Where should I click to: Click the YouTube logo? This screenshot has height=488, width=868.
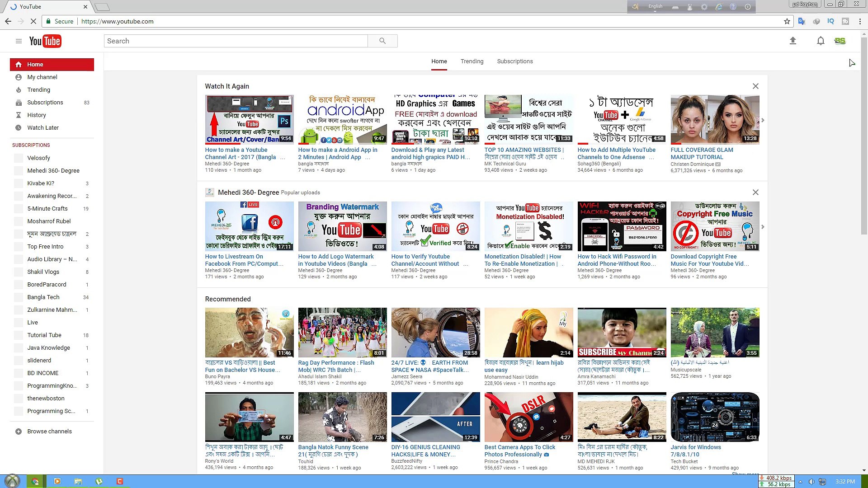point(45,41)
